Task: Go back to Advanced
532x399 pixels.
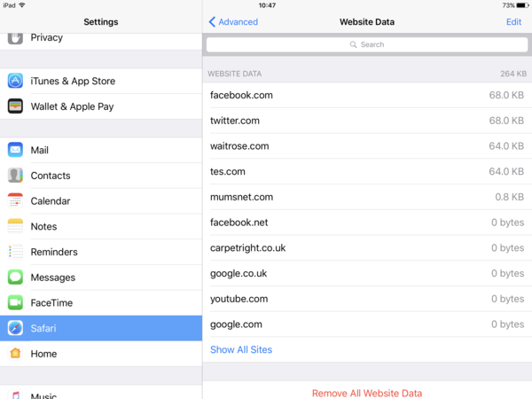Action: pos(233,21)
